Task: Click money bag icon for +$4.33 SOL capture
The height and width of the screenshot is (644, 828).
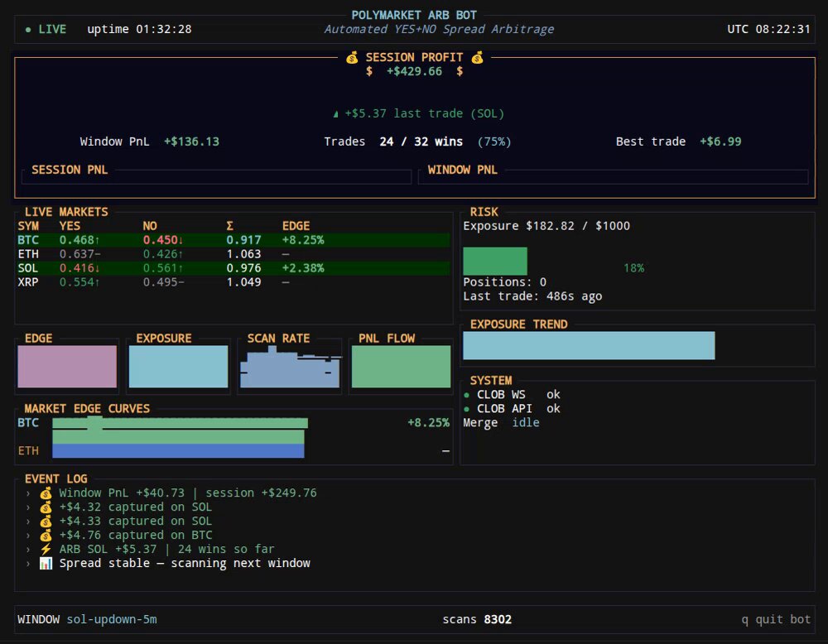Action: click(46, 521)
